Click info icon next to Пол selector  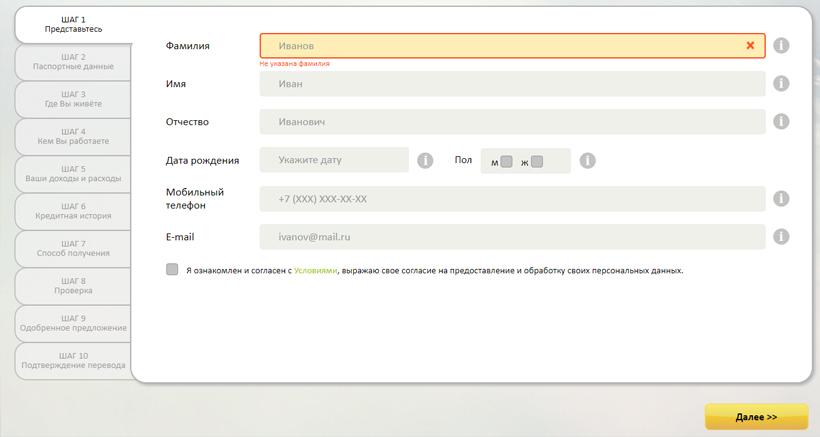coord(588,160)
